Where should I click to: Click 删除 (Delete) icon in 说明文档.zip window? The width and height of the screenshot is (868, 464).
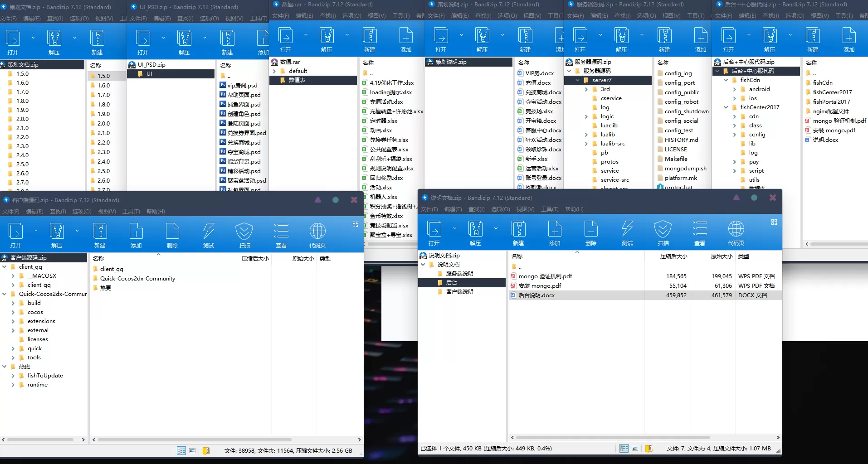pyautogui.click(x=590, y=229)
